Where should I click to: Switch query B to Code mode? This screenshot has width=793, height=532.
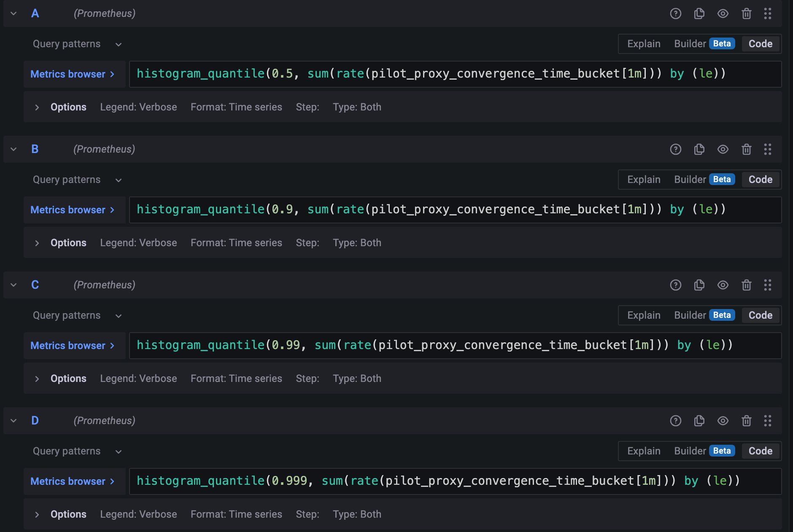761,180
